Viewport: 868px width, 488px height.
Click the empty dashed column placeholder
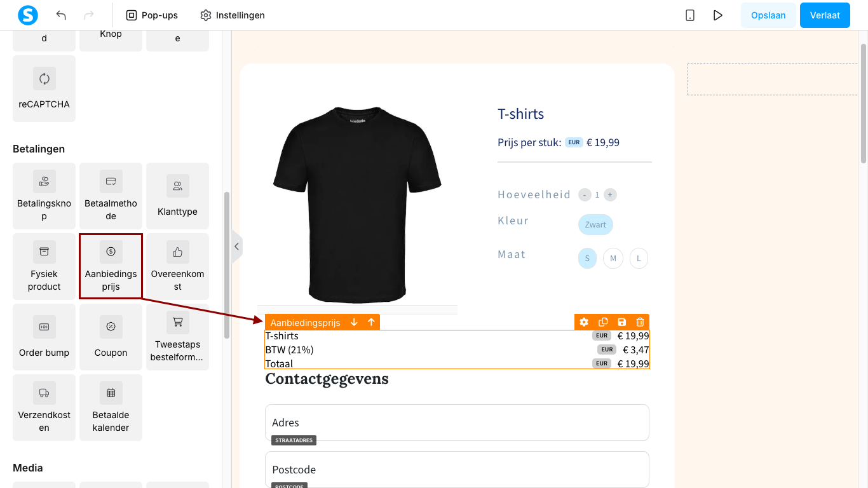pyautogui.click(x=772, y=79)
